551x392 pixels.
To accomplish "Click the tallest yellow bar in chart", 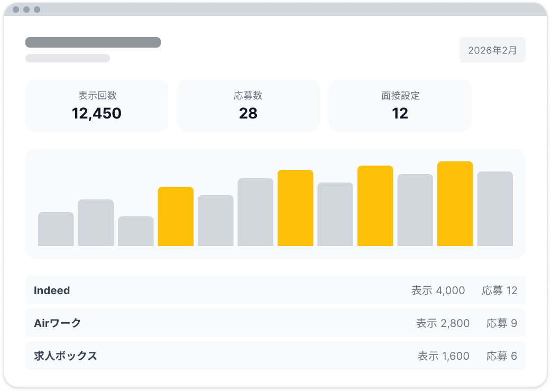I will point(455,204).
